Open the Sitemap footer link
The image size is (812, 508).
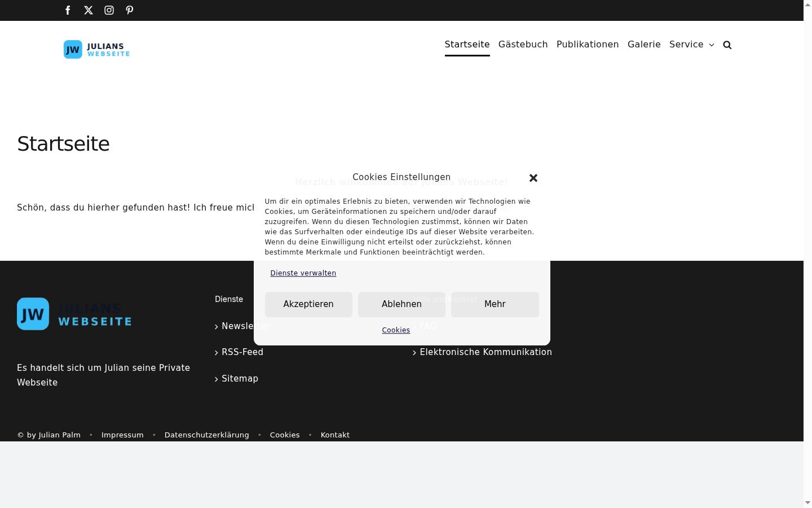[240, 379]
